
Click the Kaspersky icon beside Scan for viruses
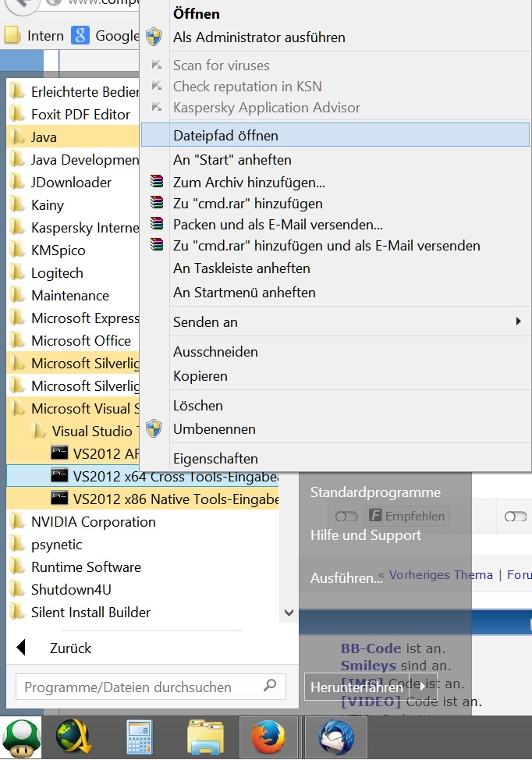click(156, 65)
